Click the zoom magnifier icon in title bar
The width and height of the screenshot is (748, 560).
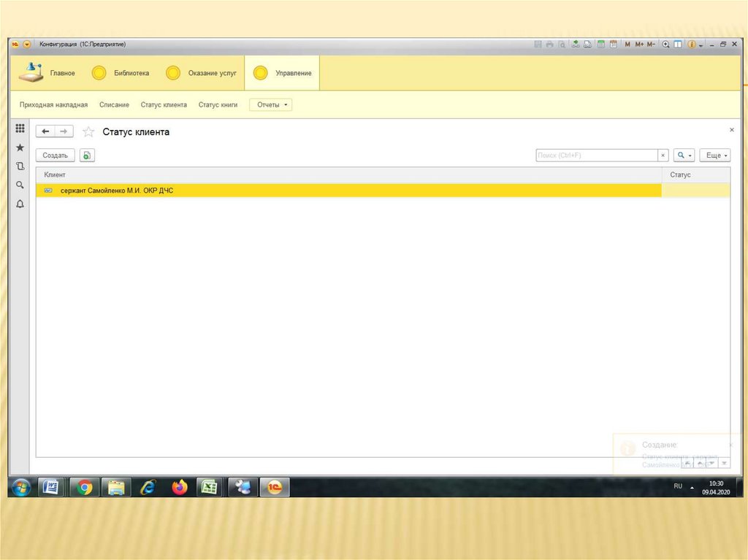(665, 45)
